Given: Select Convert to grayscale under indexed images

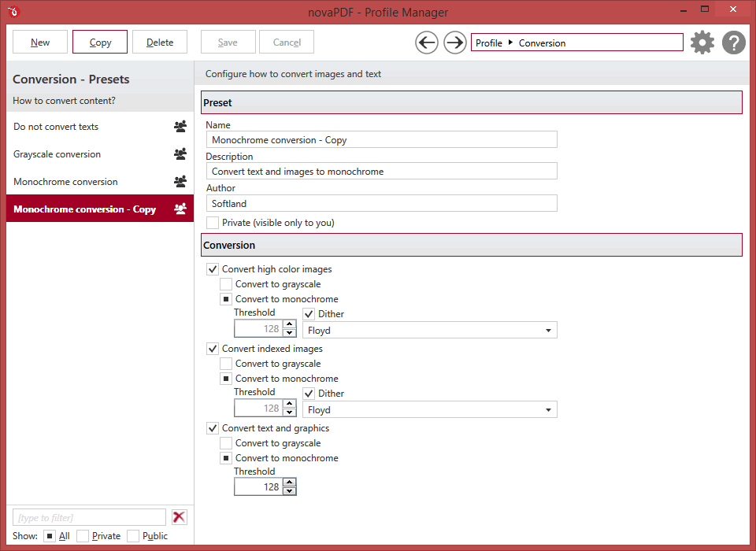Looking at the screenshot, I should pyautogui.click(x=226, y=364).
